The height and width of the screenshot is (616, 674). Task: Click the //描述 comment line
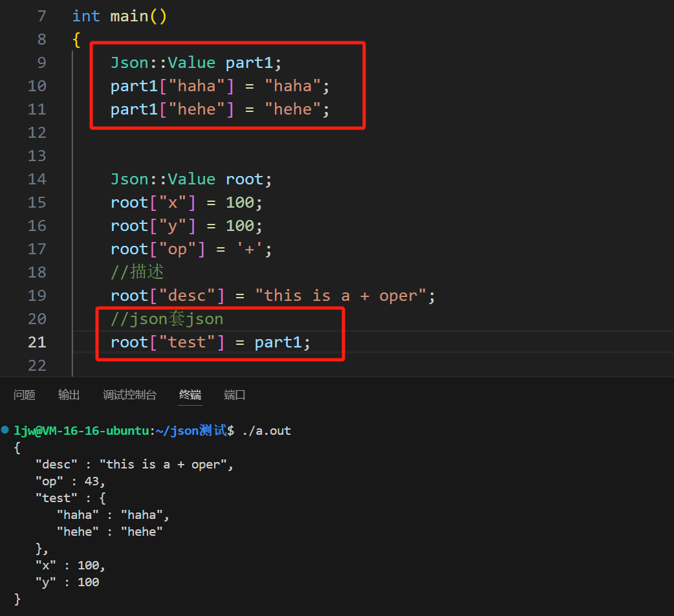tap(137, 272)
